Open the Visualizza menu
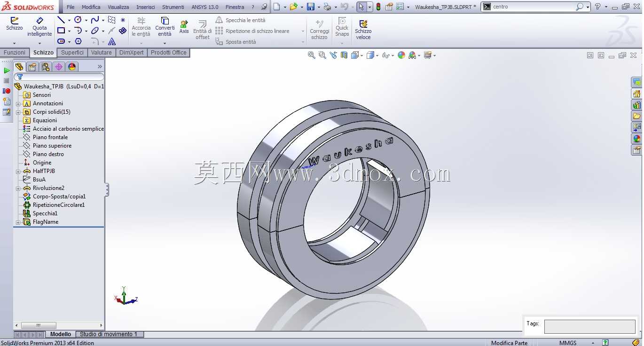Viewport: 644px width, 346px height. coord(118,7)
